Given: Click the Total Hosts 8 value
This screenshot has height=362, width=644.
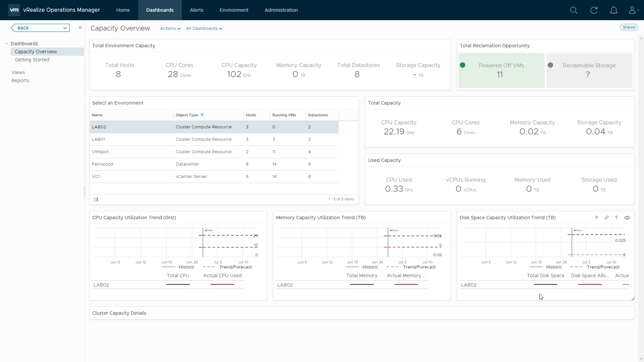Looking at the screenshot, I should pyautogui.click(x=118, y=74).
